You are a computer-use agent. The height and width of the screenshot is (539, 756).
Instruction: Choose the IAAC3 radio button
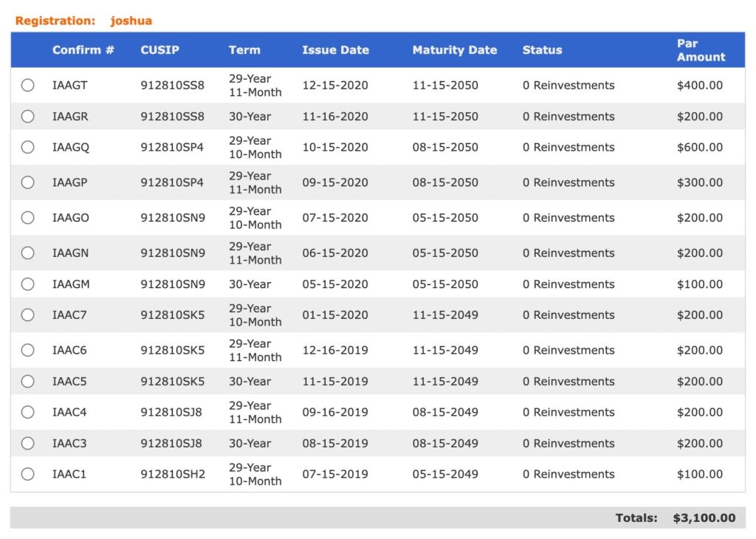[27, 444]
